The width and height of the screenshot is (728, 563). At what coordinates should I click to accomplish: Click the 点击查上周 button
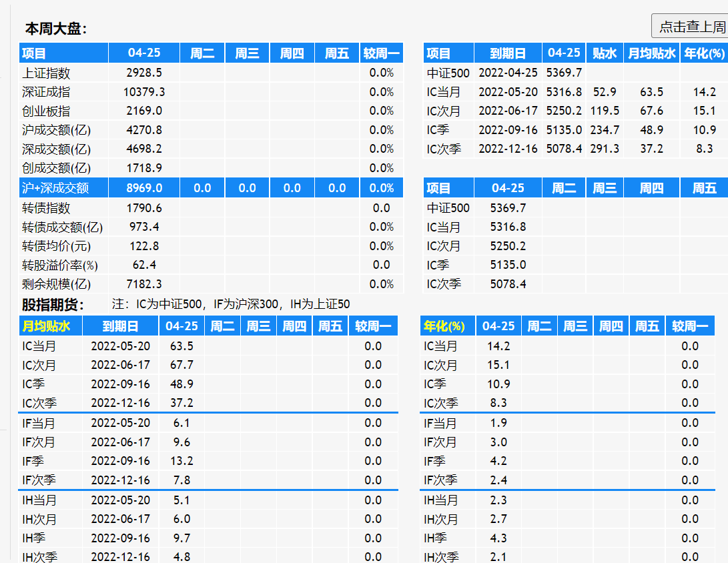[x=691, y=27]
